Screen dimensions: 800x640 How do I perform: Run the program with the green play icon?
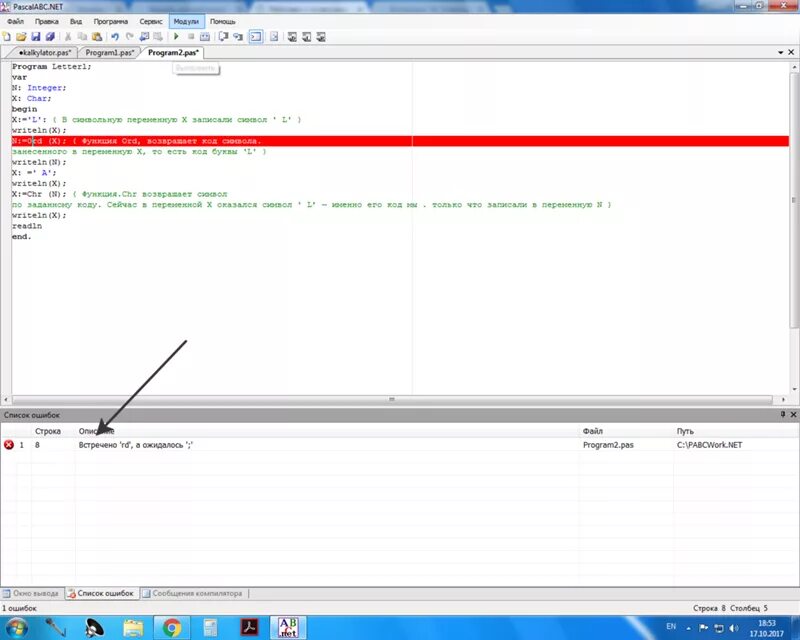176,37
